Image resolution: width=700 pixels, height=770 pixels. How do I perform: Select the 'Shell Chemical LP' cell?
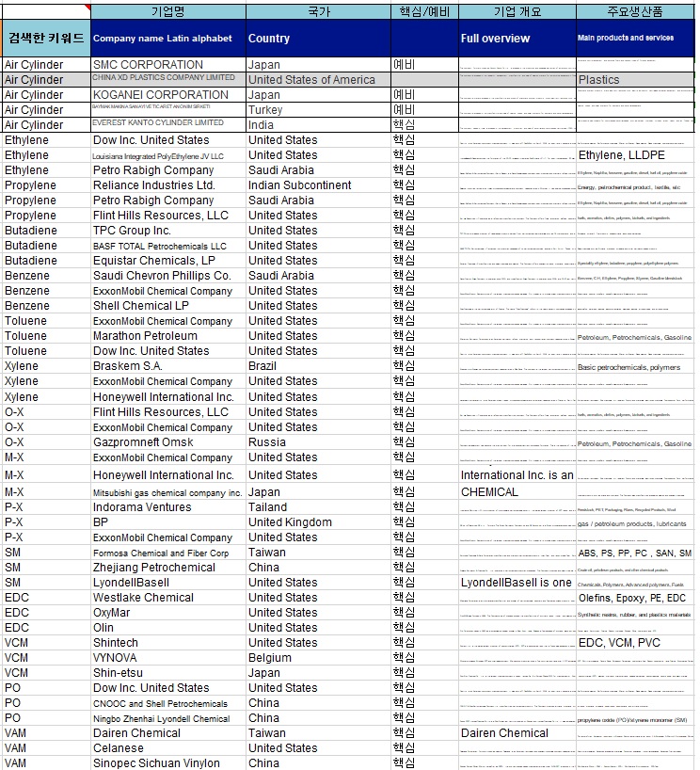coord(168,305)
